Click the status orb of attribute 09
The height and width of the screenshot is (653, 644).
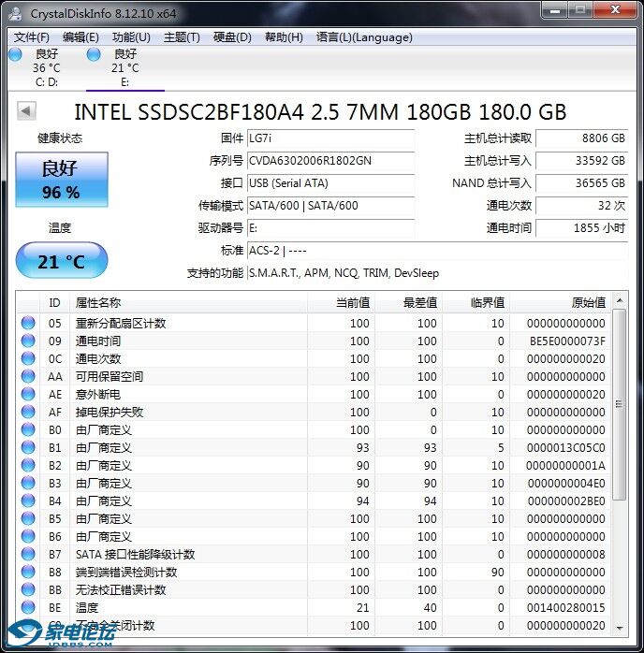coord(28,341)
